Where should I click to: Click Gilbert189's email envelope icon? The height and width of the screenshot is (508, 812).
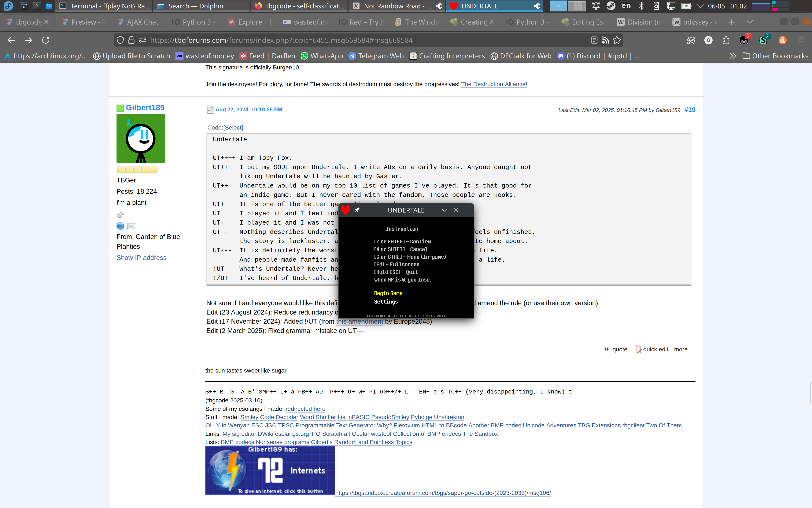point(131,226)
